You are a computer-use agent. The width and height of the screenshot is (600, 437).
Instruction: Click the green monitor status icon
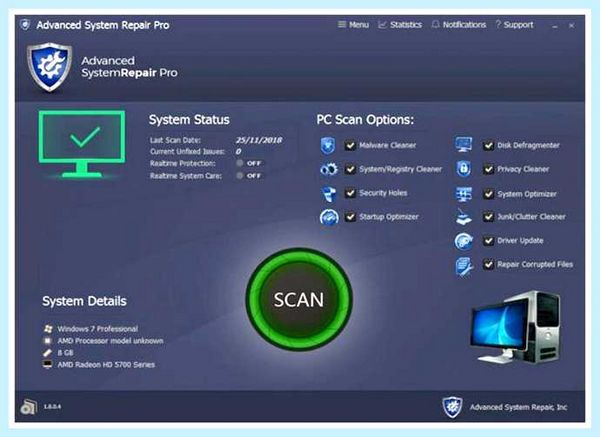pos(82,144)
